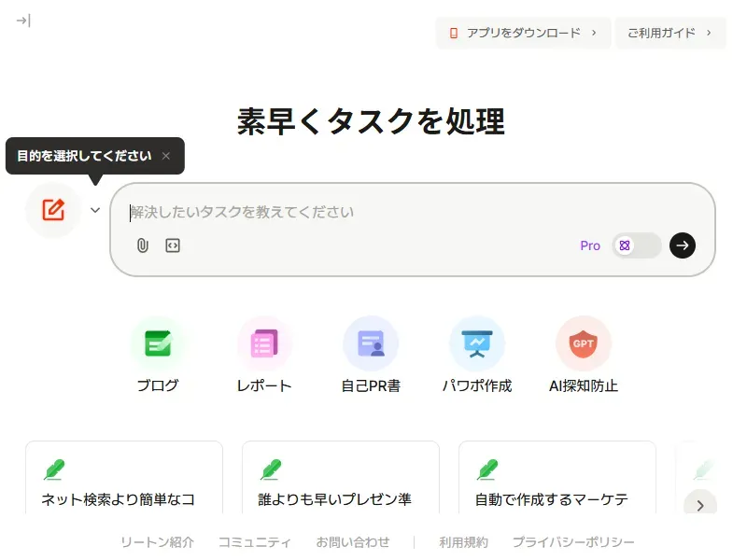Image resolution: width=747 pixels, height=560 pixels.
Task: Click the アプリをダウンロード button
Action: tap(523, 33)
